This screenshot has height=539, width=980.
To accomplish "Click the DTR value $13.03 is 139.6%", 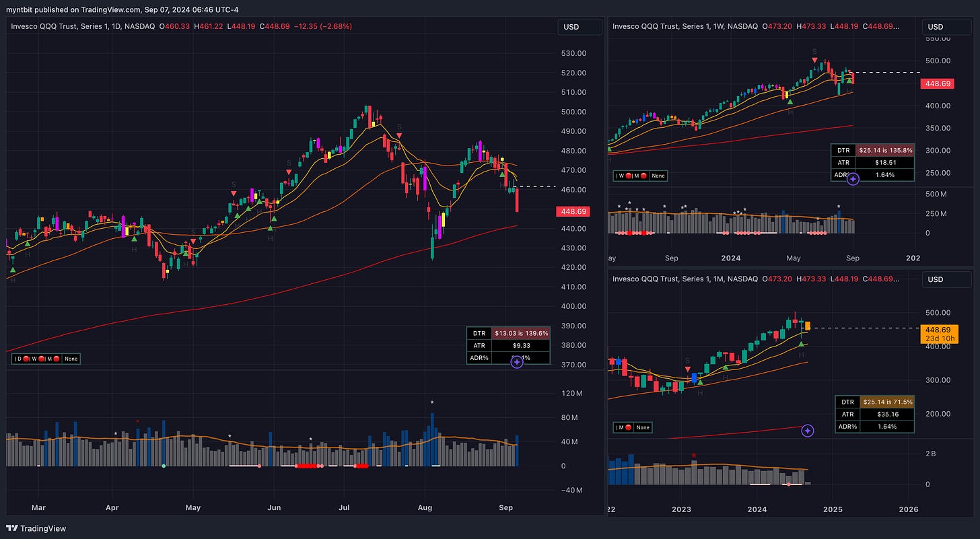I will point(521,332).
